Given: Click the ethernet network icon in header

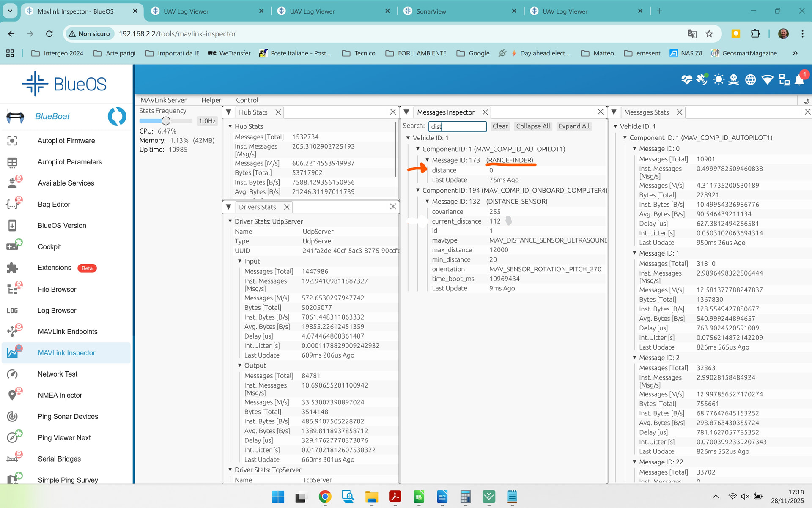Looking at the screenshot, I should (784, 79).
